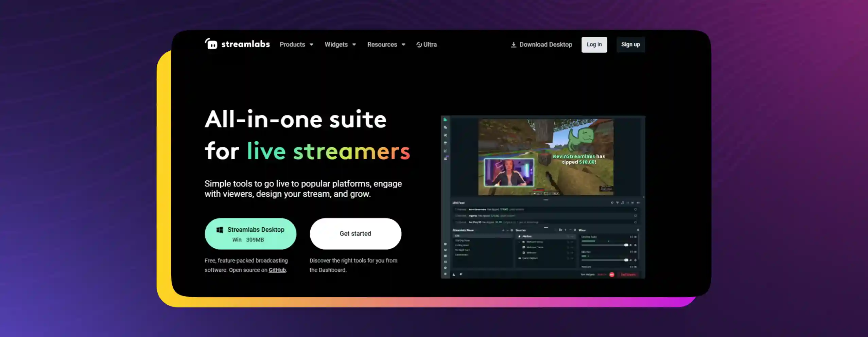
Task: Click the Sign up button
Action: pyautogui.click(x=630, y=45)
